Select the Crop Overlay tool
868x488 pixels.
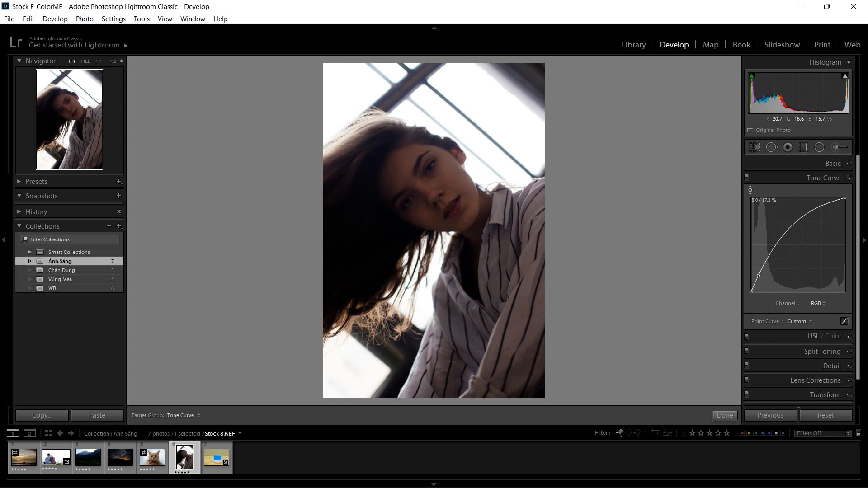pos(755,147)
